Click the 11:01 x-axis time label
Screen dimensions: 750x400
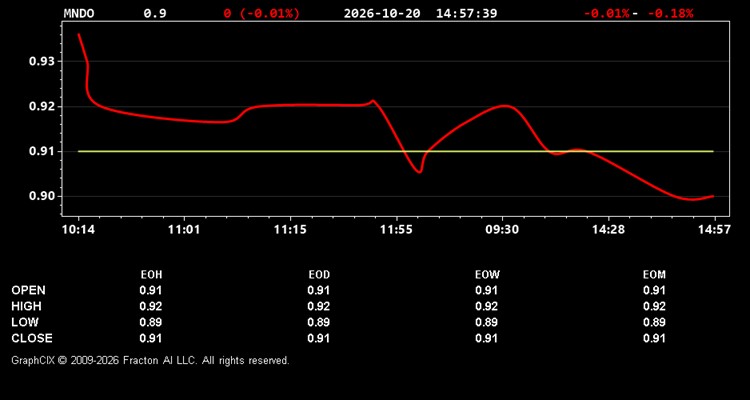pos(184,230)
